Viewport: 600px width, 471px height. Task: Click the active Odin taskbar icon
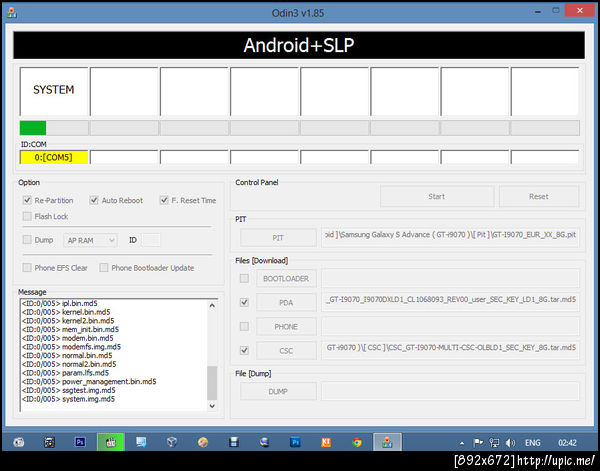point(387,442)
